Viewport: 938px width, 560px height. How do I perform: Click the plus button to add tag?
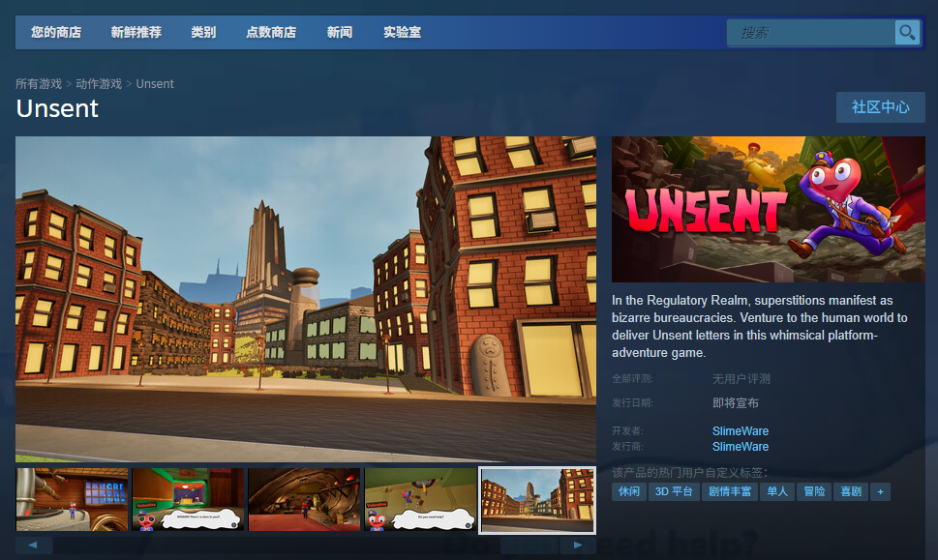click(880, 491)
